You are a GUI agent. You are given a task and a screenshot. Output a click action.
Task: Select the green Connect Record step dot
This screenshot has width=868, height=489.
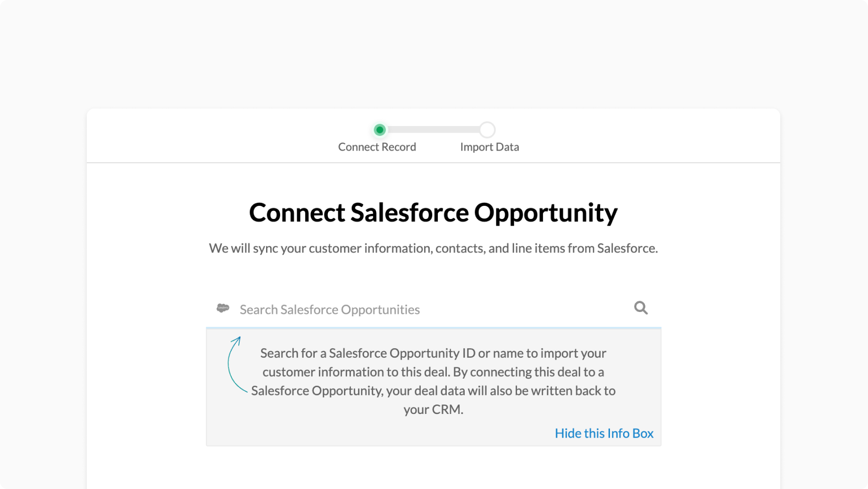[x=379, y=130]
